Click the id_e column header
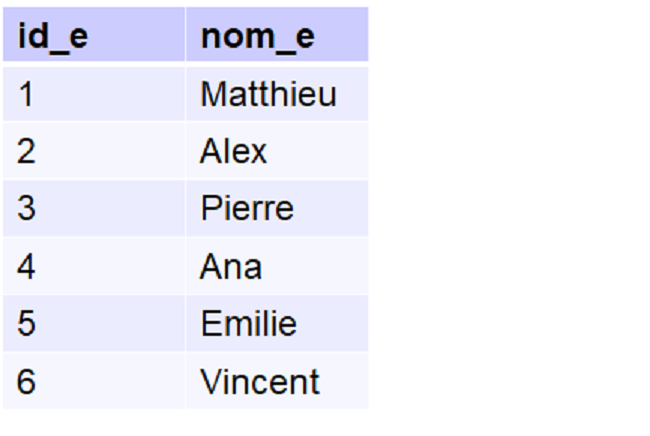 pyautogui.click(x=52, y=36)
